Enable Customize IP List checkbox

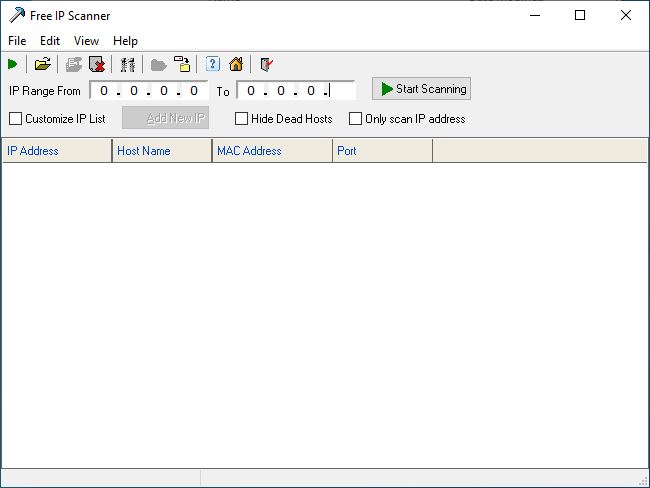[x=15, y=119]
